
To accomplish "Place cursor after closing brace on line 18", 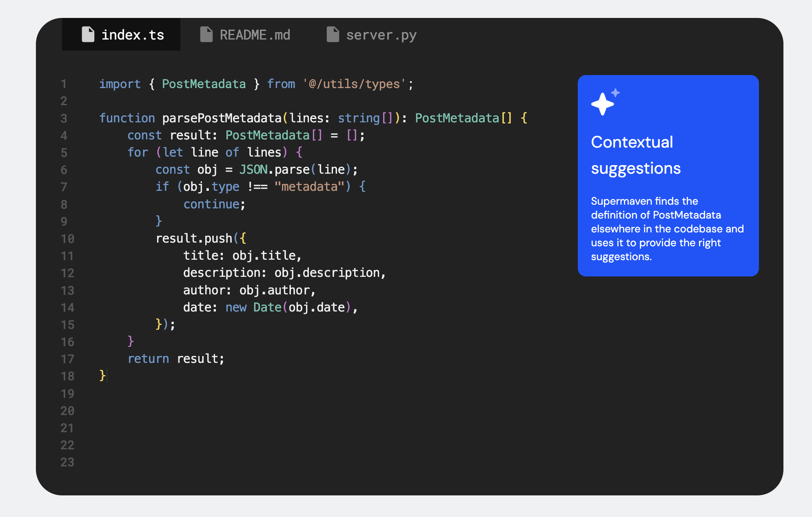I will pyautogui.click(x=107, y=376).
